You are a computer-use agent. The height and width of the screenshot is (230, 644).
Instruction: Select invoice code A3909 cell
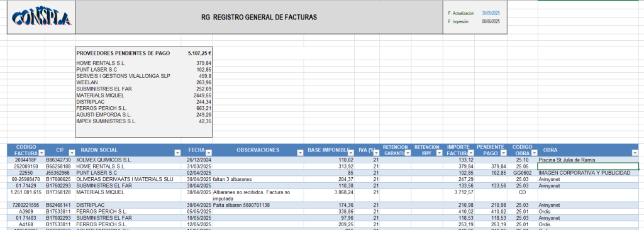pyautogui.click(x=26, y=212)
